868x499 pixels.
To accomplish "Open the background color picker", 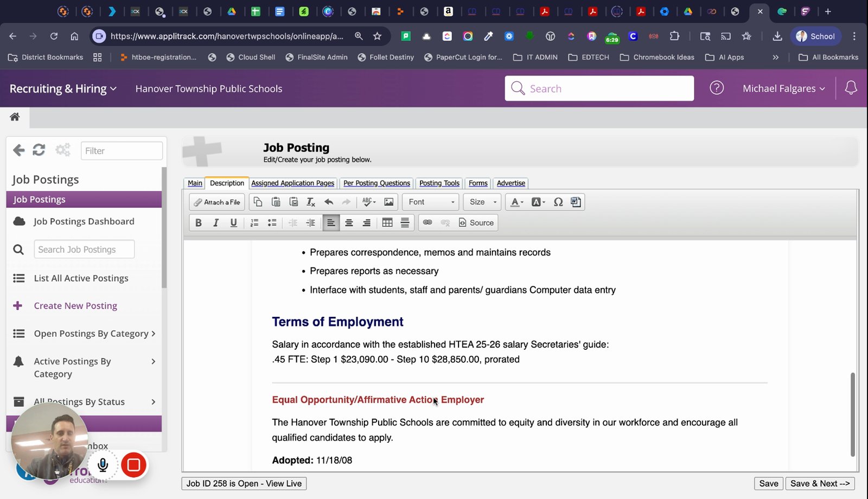I will (538, 202).
